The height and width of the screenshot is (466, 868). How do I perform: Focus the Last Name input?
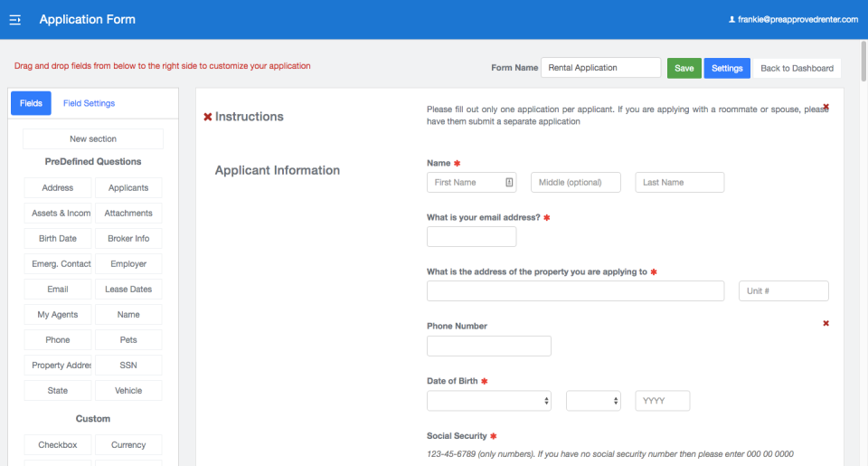pyautogui.click(x=680, y=182)
